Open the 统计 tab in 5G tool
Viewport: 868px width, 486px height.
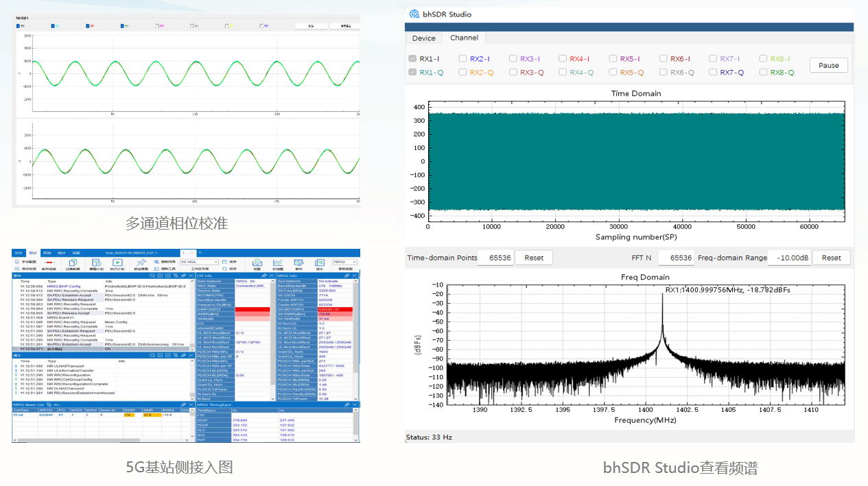(x=62, y=252)
